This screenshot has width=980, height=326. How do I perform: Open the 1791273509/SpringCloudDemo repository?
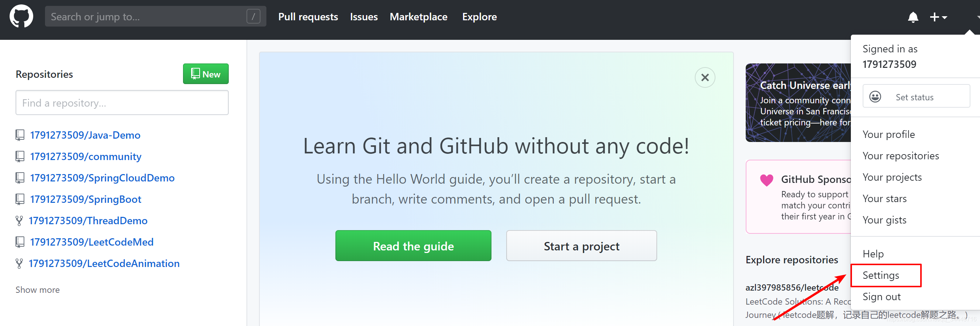coord(102,178)
